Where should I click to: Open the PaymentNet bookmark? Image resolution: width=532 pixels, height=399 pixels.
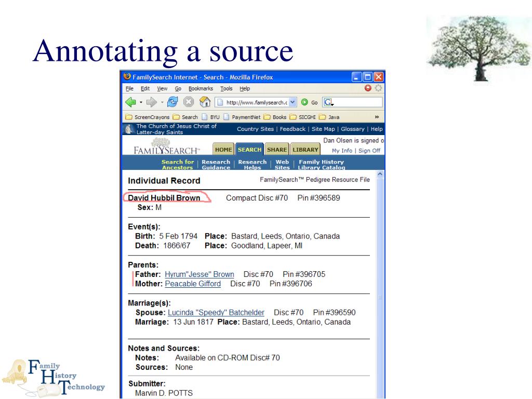[242, 117]
